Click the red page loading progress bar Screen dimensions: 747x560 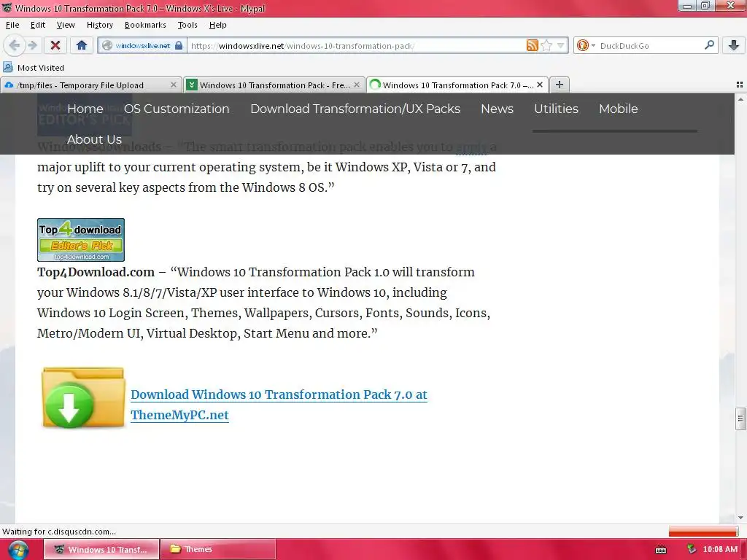coord(703,531)
